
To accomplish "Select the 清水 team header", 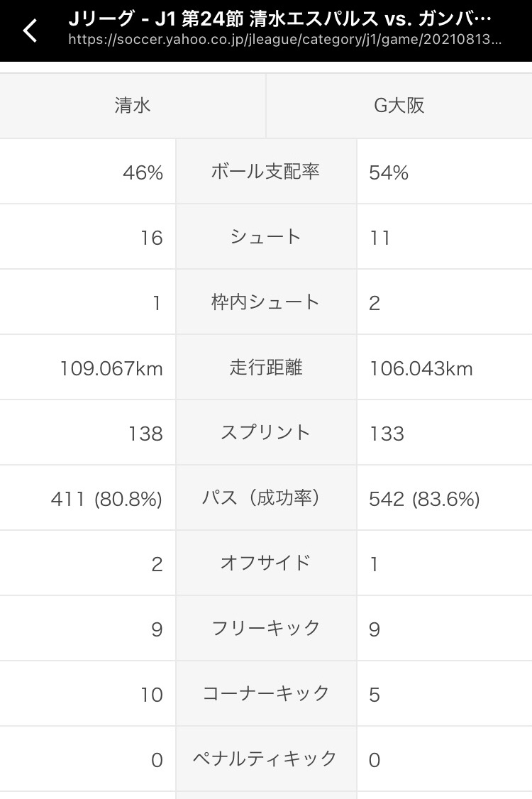I will pos(133,106).
